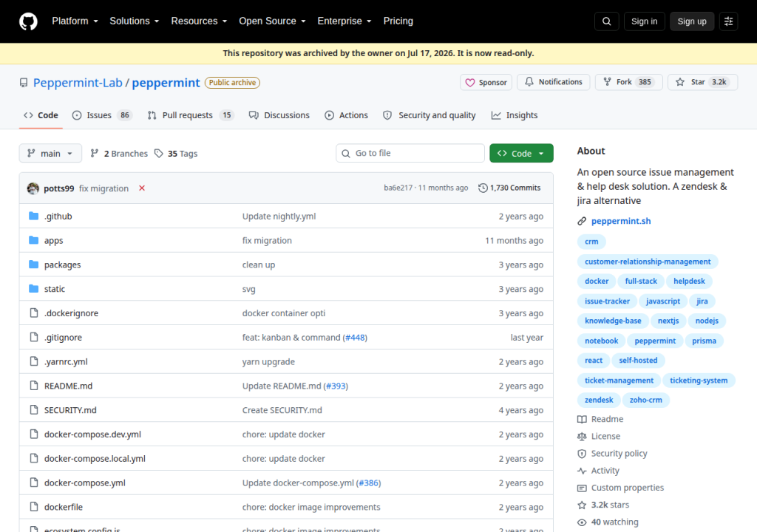Open the apps folder icon
The image size is (757, 532).
coord(33,240)
